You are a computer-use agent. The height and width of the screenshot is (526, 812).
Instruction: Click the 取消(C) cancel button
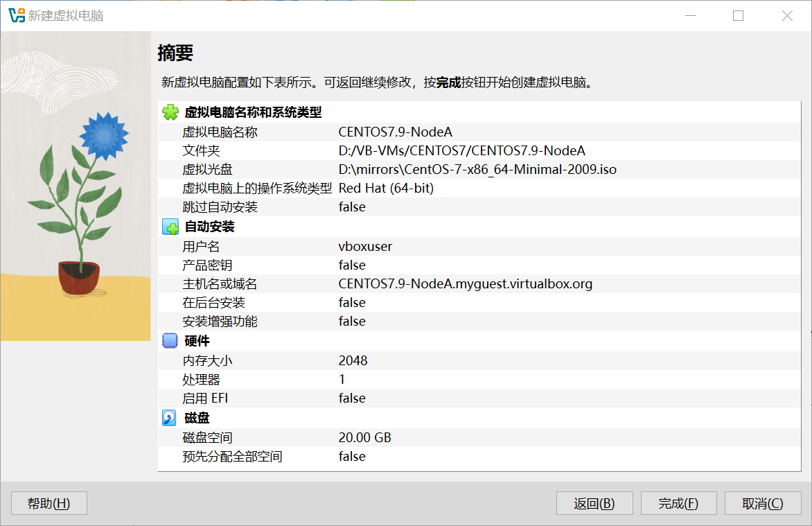point(763,503)
